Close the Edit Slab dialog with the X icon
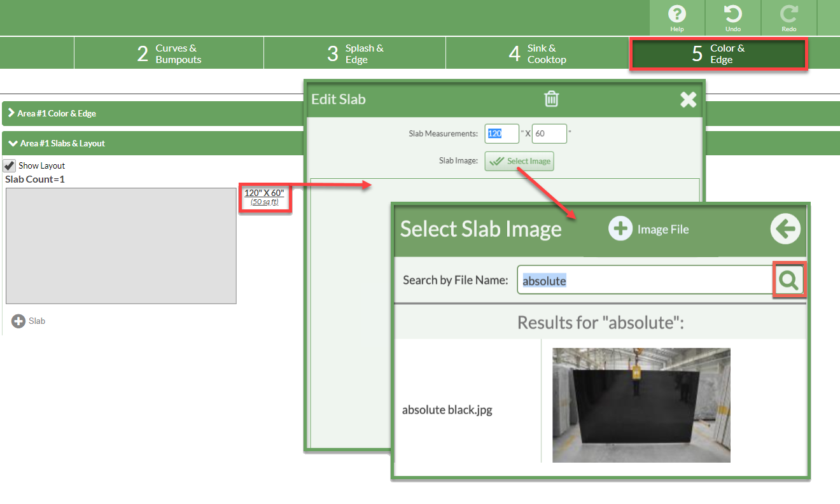This screenshot has width=840, height=504. pyautogui.click(x=688, y=99)
